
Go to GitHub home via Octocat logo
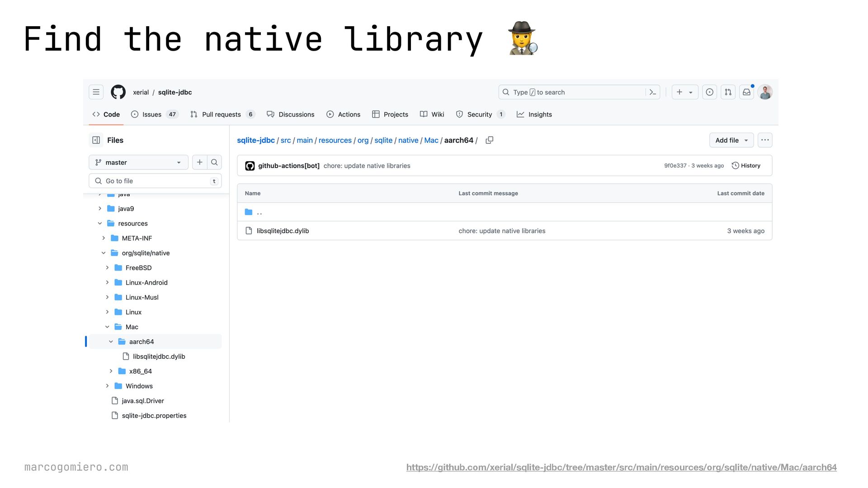[x=118, y=92]
